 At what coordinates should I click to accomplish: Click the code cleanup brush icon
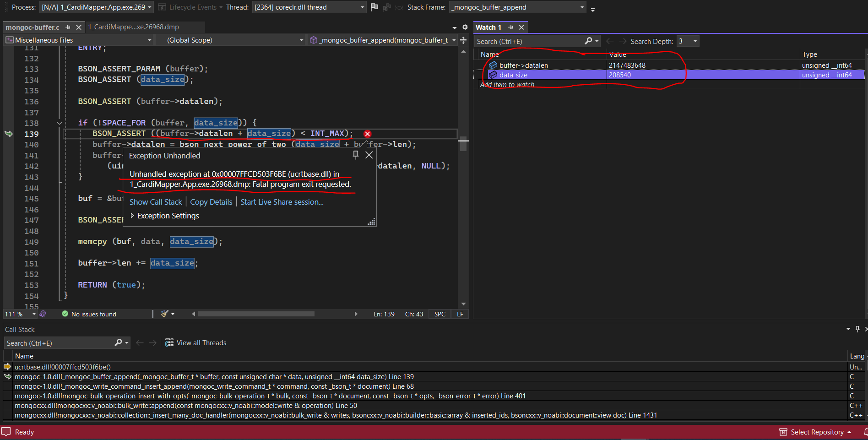click(x=165, y=314)
